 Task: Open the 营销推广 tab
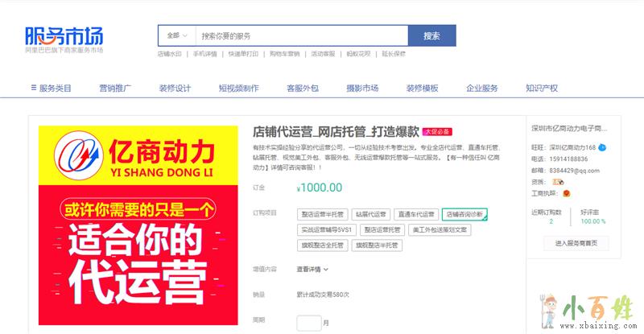(115, 89)
